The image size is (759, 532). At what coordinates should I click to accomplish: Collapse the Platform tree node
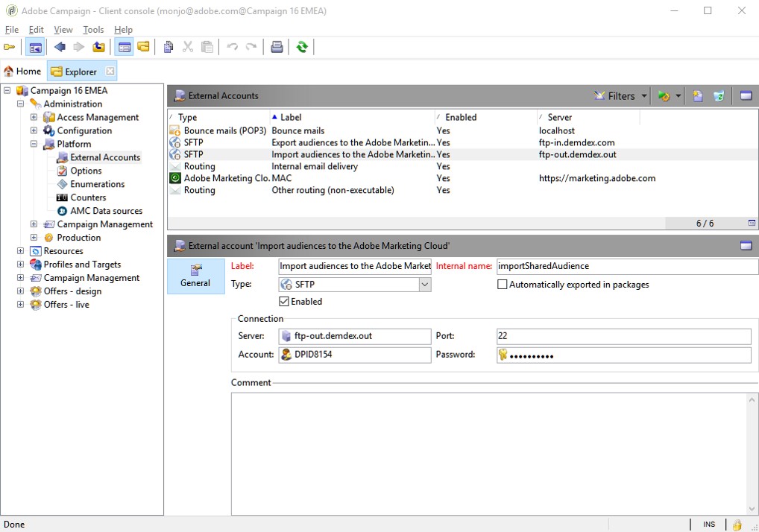point(34,144)
